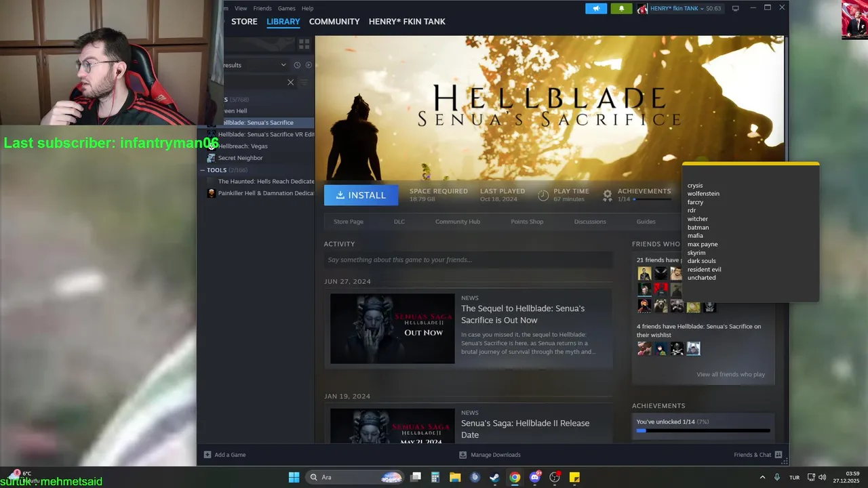Collapse the TOOLS category
Image resolution: width=868 pixels, height=488 pixels.
click(x=202, y=170)
